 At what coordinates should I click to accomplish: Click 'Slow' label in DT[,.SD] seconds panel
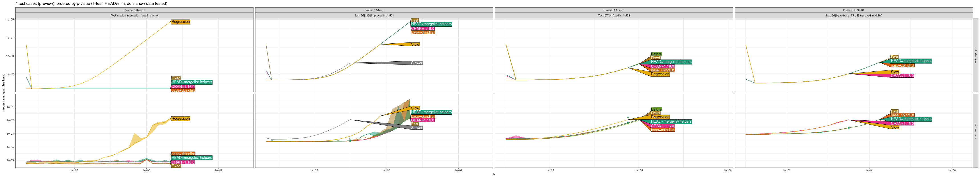coord(415,108)
